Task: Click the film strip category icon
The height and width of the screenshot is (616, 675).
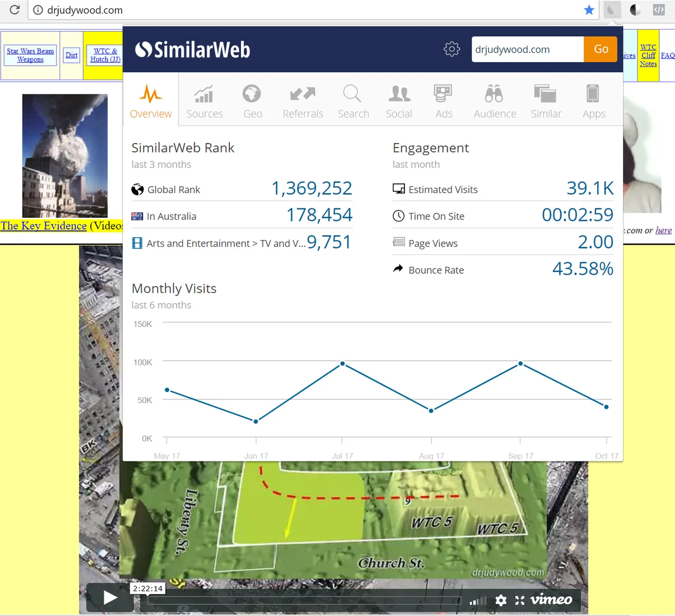Action: [x=137, y=243]
